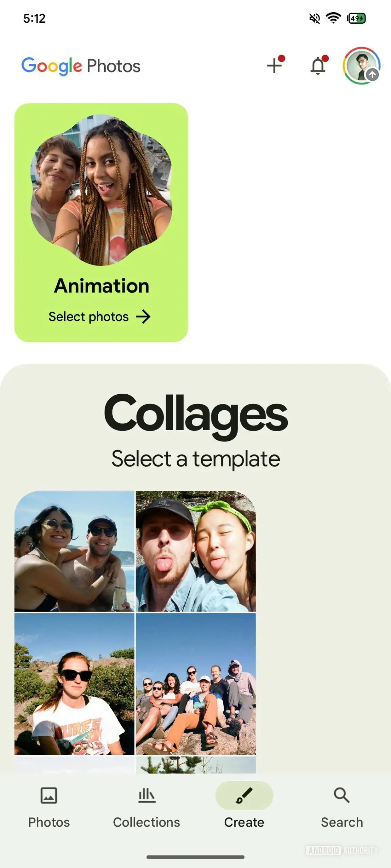Image resolution: width=391 pixels, height=868 pixels.
Task: Open the Animation card selfie image
Action: point(101,190)
